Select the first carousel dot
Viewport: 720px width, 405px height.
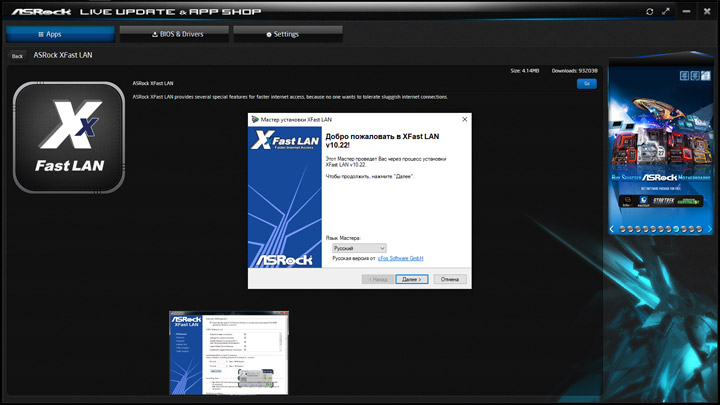pos(622,229)
